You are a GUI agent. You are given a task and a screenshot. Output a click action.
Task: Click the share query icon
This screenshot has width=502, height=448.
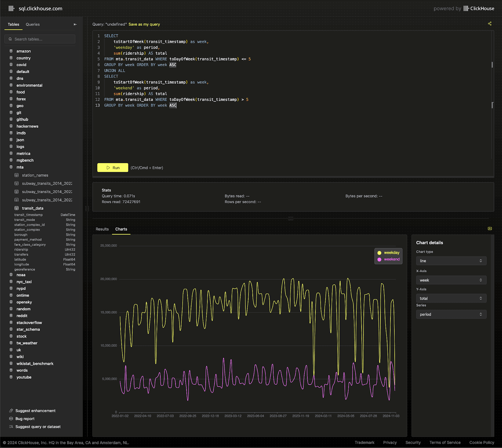(x=489, y=24)
